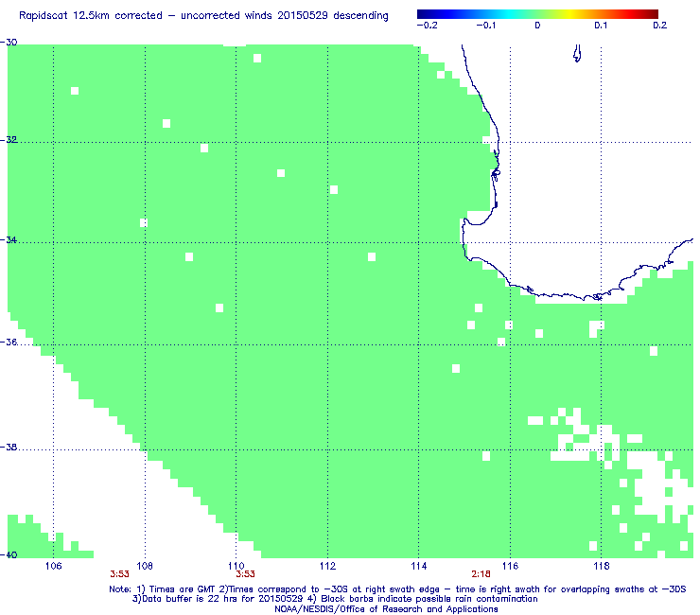Click the 110 longitude axis label
This screenshot has height=615, width=700.
pyautogui.click(x=236, y=567)
